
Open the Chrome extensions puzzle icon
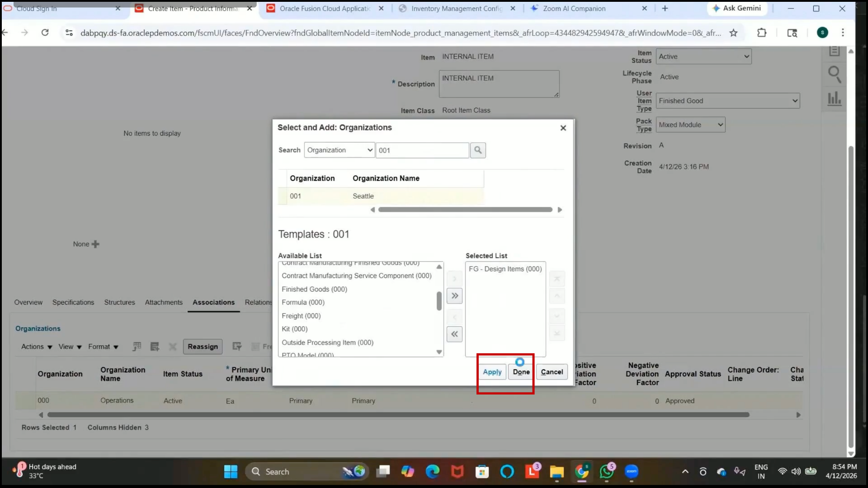[762, 33]
